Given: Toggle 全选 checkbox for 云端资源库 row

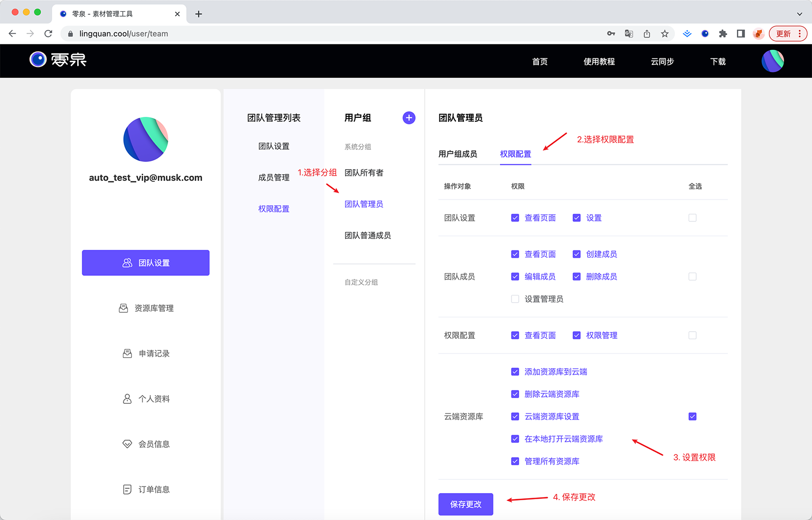Looking at the screenshot, I should [692, 417].
